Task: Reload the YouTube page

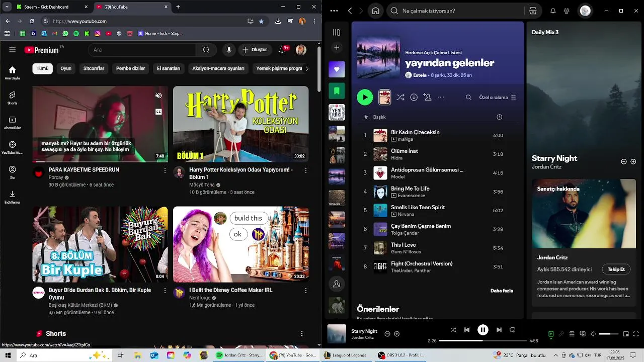Action: (x=32, y=21)
